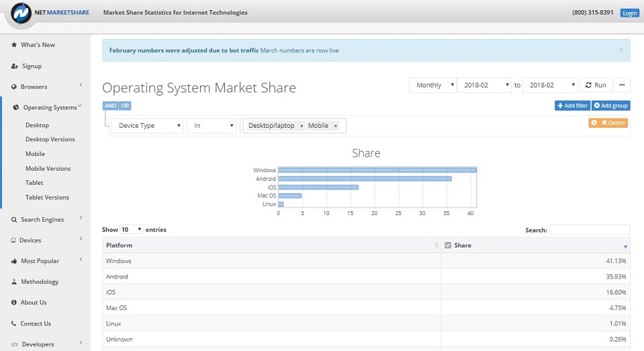Image resolution: width=644 pixels, height=351 pixels.
Task: Click the magnifier icon beside Search Engines
Action: (x=14, y=220)
